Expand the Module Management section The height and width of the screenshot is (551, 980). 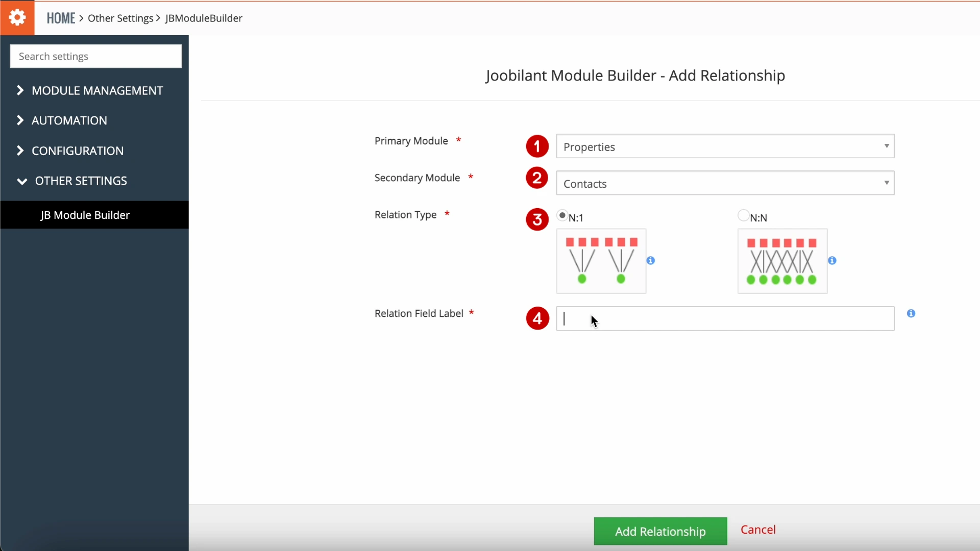click(97, 90)
